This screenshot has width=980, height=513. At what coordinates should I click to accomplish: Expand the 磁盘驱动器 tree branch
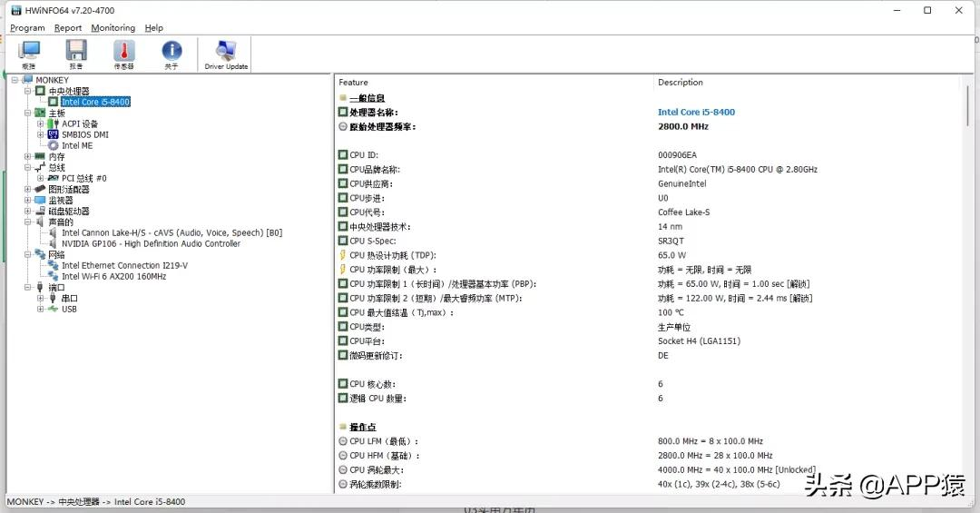point(27,211)
